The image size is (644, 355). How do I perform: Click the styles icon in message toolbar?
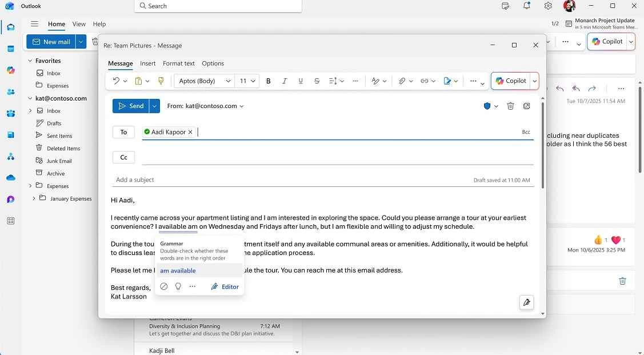[x=375, y=81]
